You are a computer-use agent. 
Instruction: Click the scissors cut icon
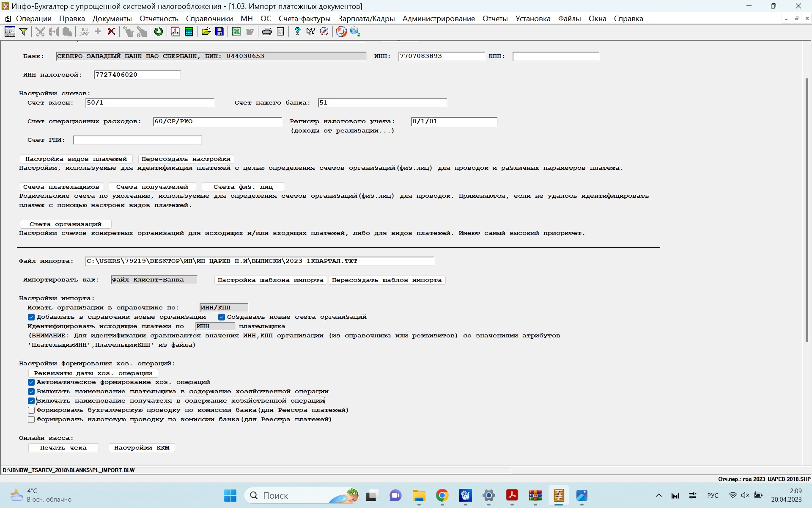pyautogui.click(x=40, y=32)
